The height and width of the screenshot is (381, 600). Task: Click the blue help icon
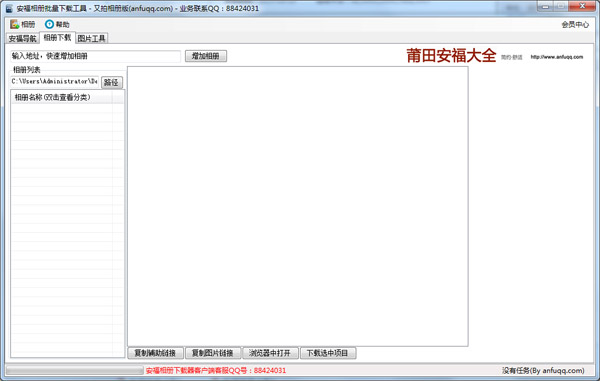coord(49,24)
